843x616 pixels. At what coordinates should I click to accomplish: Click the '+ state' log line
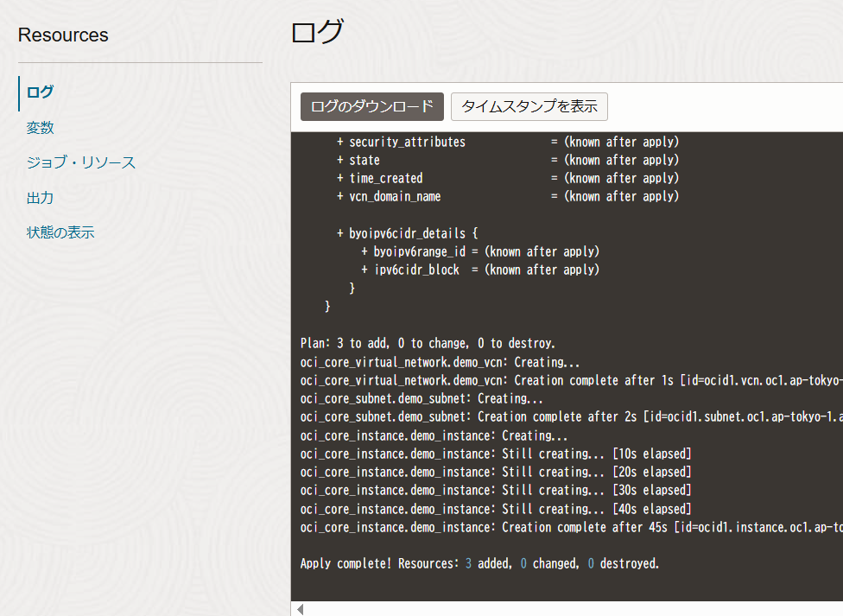tap(508, 161)
